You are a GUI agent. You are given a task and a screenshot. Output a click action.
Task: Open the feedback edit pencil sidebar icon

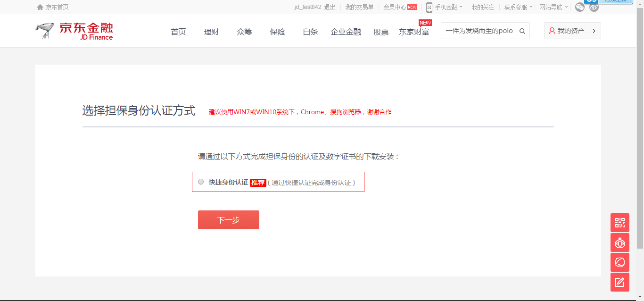coord(619,282)
